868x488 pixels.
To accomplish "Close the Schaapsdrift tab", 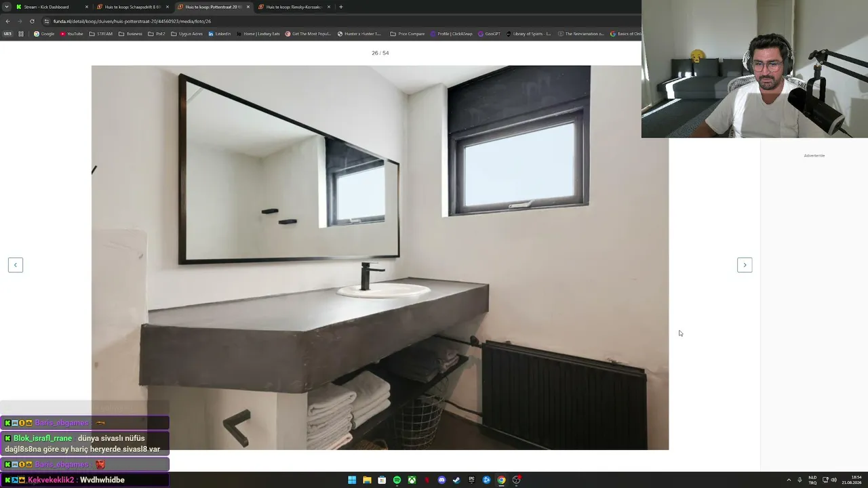I will pos(167,7).
